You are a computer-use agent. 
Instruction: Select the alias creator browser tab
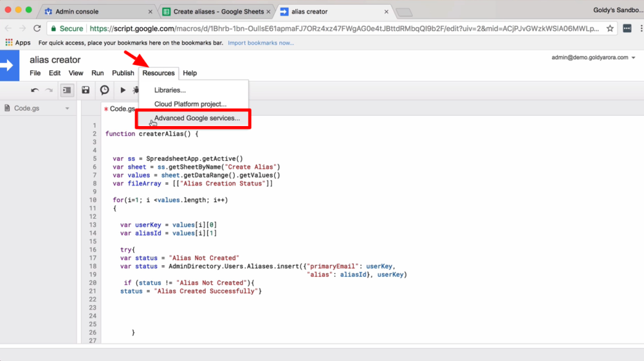coord(333,12)
